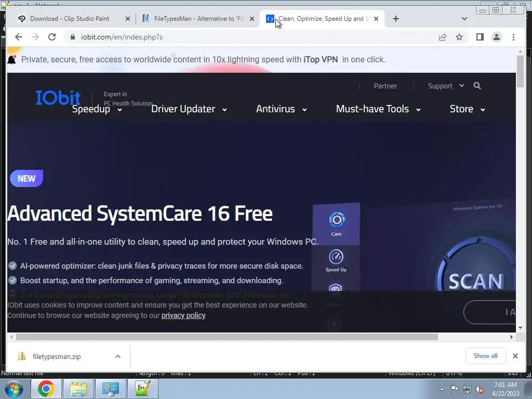Click the Care icon in product preview
Image resolution: width=532 pixels, height=399 pixels.
336,224
